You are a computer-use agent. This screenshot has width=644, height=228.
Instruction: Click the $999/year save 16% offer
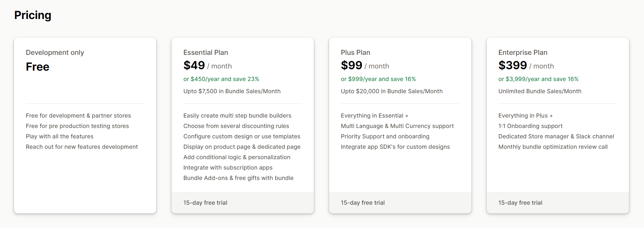click(378, 79)
